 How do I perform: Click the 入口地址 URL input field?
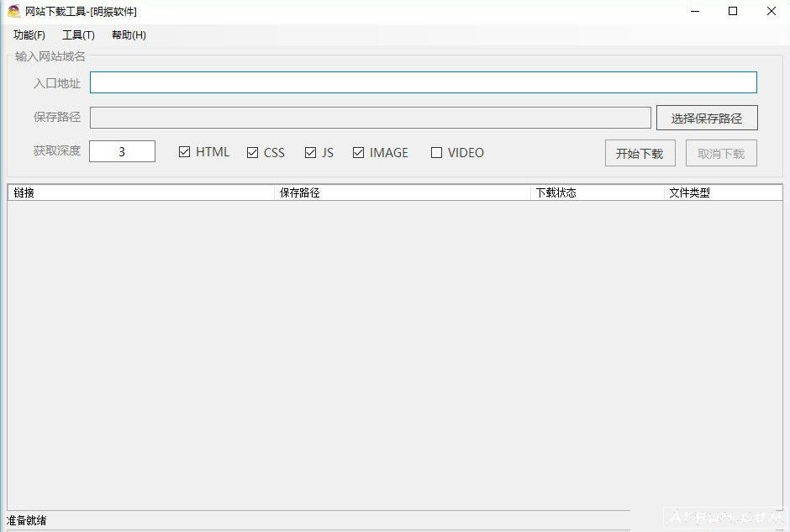click(x=424, y=82)
